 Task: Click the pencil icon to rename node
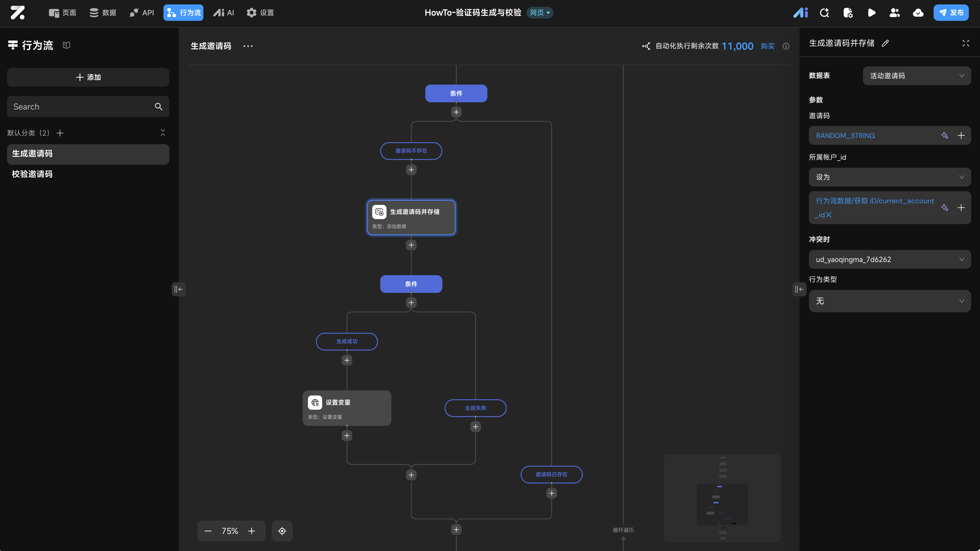885,43
